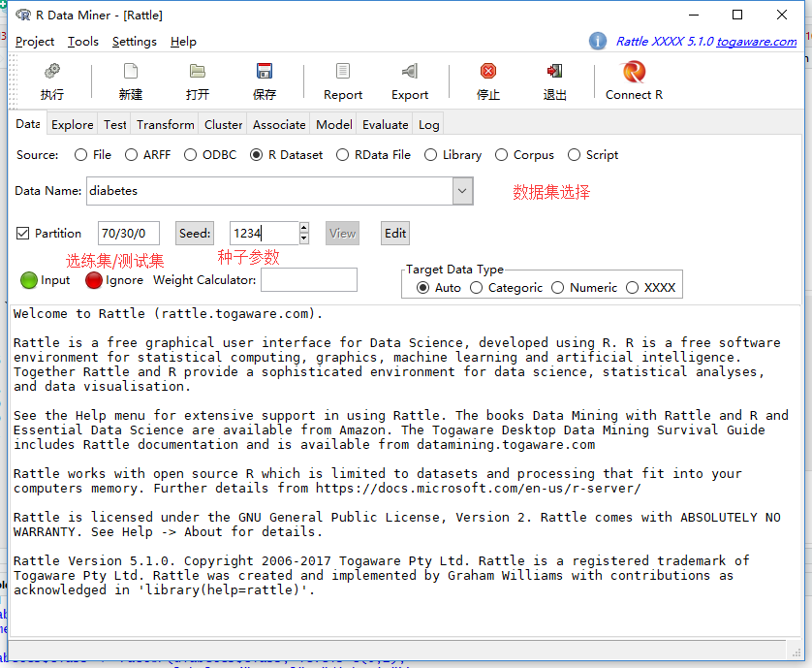Choose Numeric target data type
The width and height of the screenshot is (812, 668).
(x=557, y=288)
